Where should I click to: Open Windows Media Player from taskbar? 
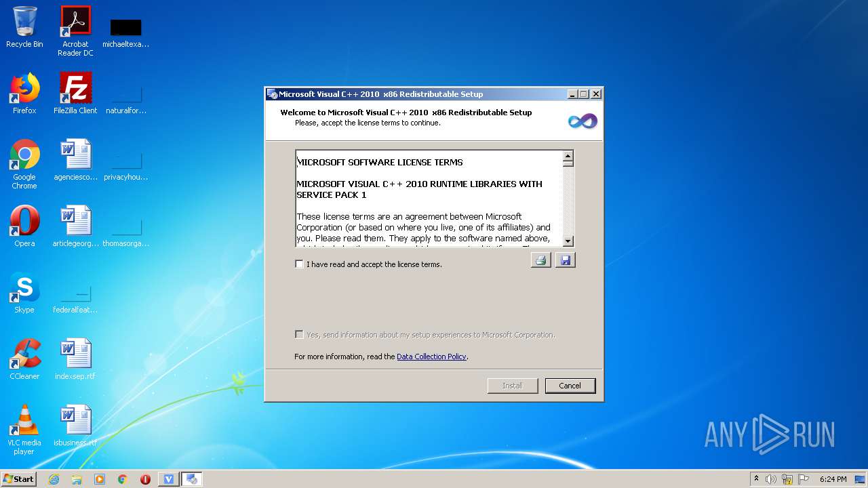100,479
